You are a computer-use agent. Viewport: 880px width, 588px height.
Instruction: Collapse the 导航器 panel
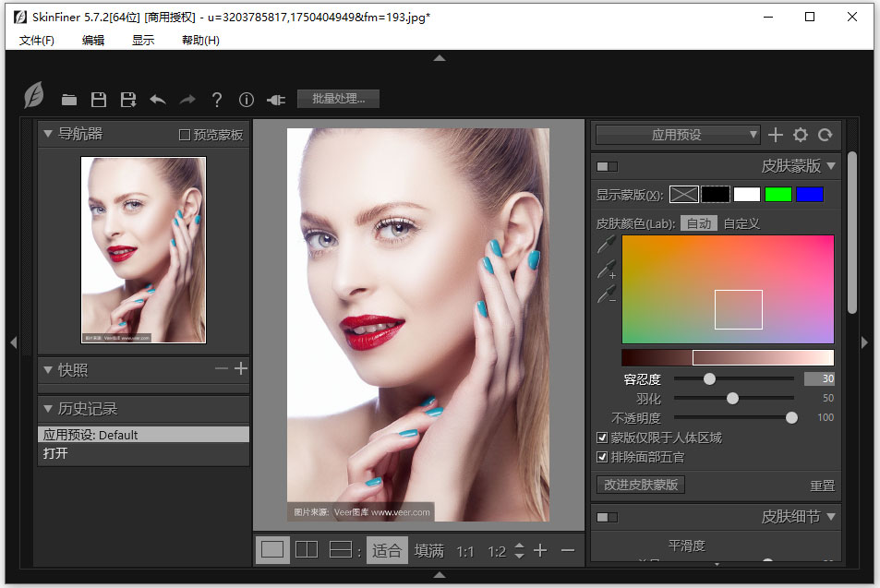click(47, 134)
